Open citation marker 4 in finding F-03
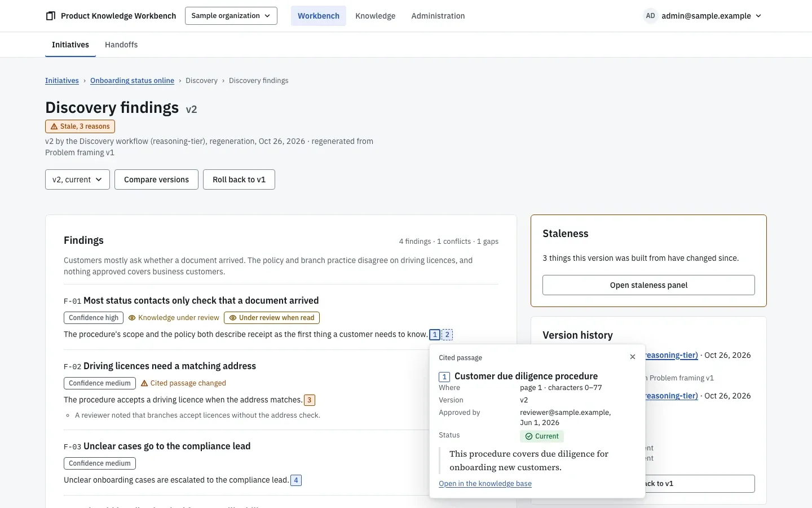 [296, 480]
